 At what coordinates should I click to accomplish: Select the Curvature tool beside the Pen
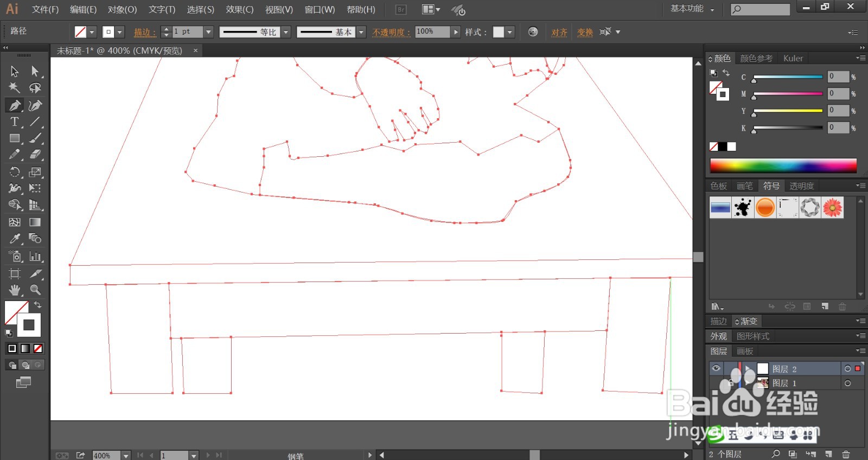pos(35,105)
